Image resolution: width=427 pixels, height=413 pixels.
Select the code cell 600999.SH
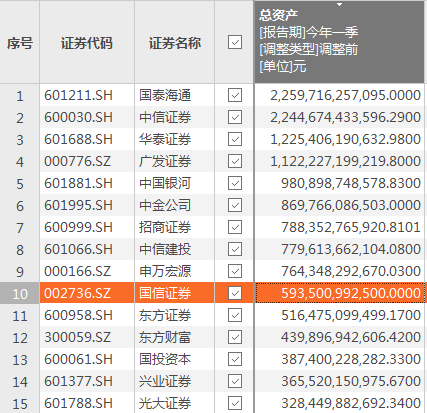pyautogui.click(x=87, y=227)
